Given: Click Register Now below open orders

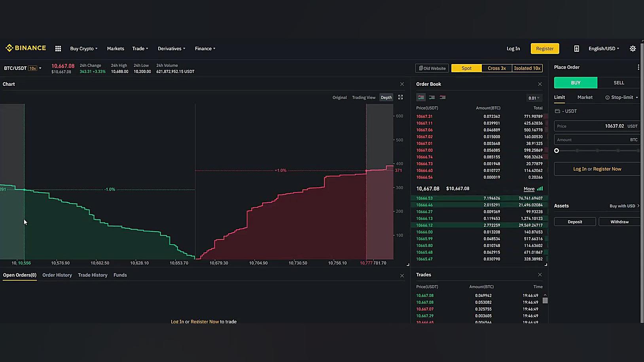Looking at the screenshot, I should pyautogui.click(x=205, y=322).
